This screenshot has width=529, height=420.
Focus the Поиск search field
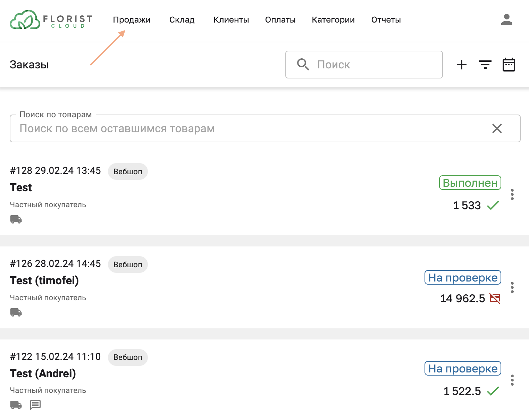click(x=375, y=65)
